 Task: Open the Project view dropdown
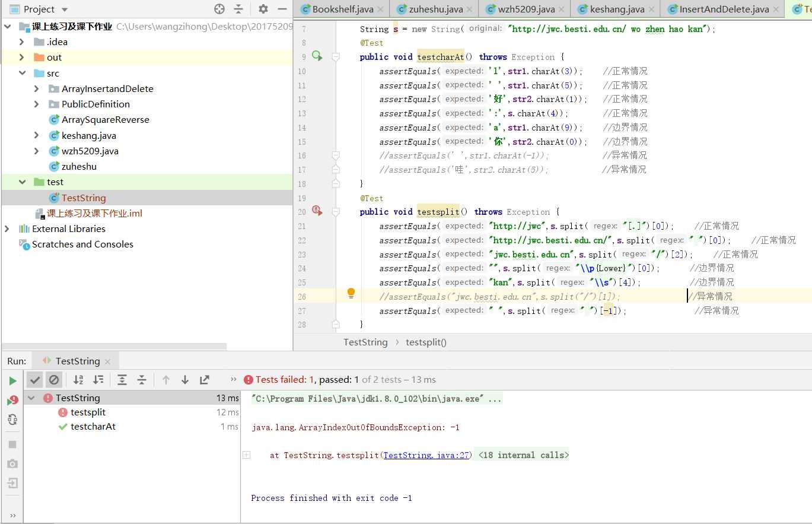[65, 9]
